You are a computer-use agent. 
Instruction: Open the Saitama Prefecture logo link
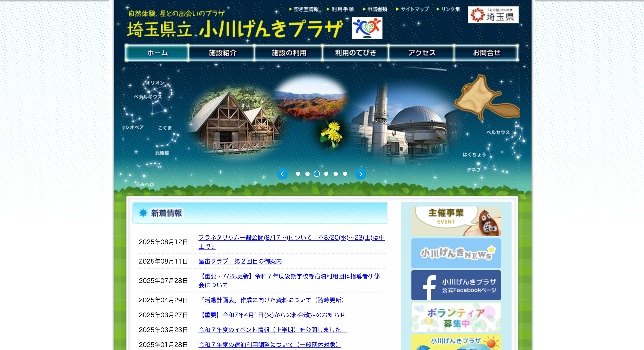(x=493, y=15)
